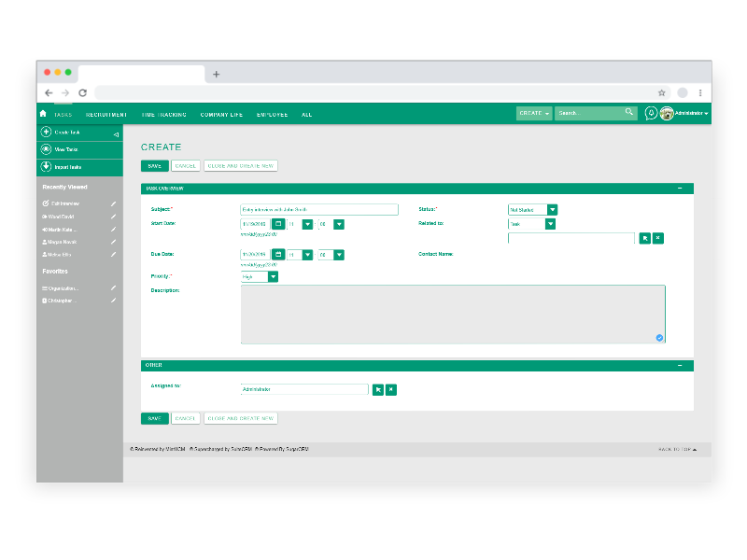The width and height of the screenshot is (747, 560).
Task: Collapse the Other panel
Action: (680, 365)
